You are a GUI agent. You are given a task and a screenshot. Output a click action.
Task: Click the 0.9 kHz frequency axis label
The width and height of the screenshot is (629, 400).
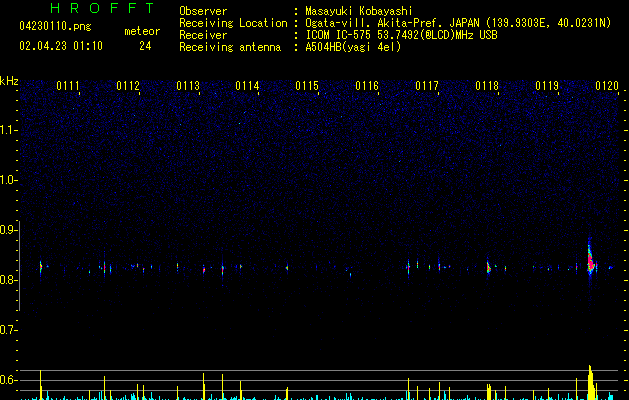(9, 230)
